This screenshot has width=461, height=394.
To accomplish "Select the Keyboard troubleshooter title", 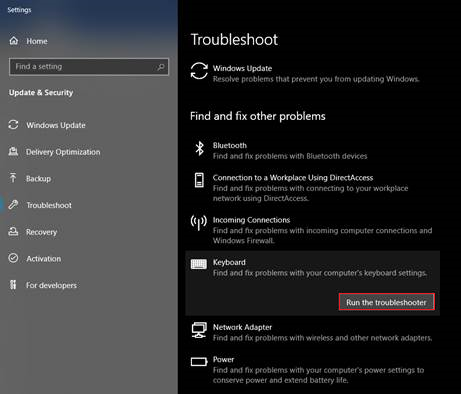I will tap(229, 262).
